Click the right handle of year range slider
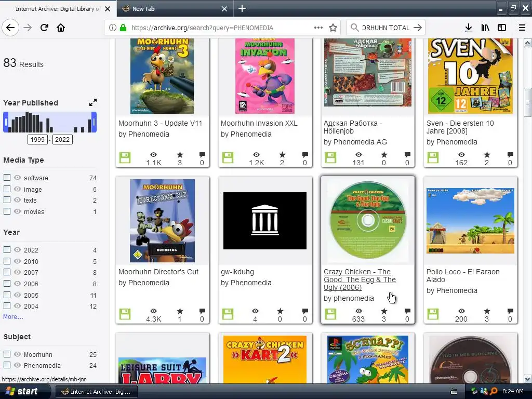This screenshot has height=399, width=532. tap(95, 122)
